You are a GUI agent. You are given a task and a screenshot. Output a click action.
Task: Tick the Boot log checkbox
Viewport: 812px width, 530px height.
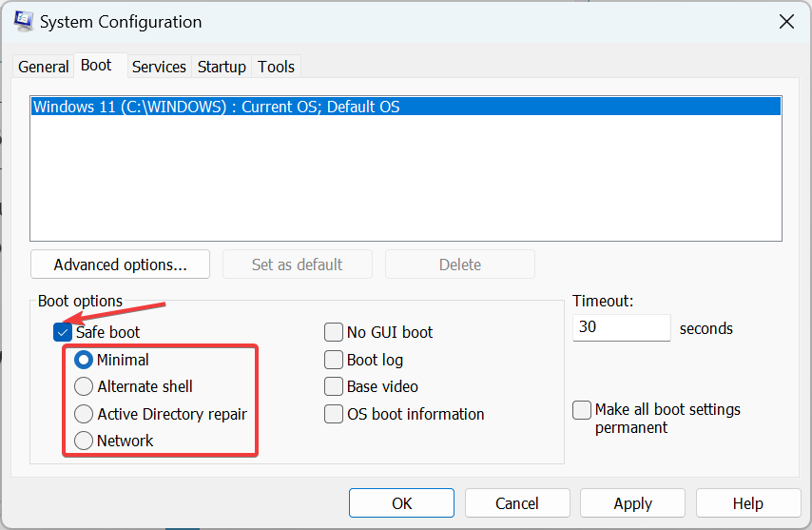(334, 360)
